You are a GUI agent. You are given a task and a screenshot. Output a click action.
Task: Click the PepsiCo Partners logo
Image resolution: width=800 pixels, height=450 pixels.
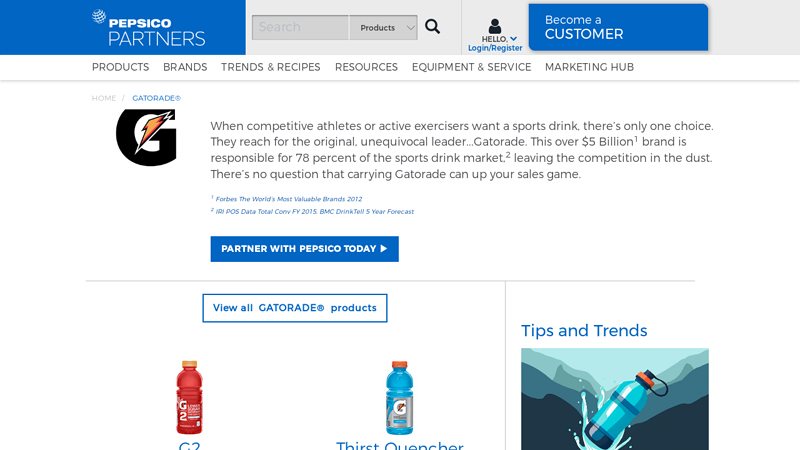click(x=148, y=28)
